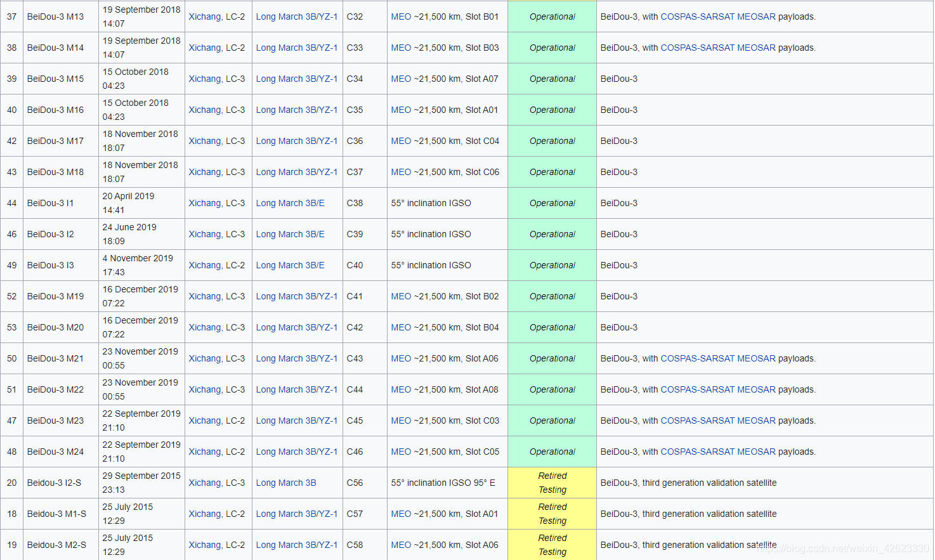This screenshot has width=935, height=560.
Task: Open MEO link for Slot C04
Action: [401, 141]
